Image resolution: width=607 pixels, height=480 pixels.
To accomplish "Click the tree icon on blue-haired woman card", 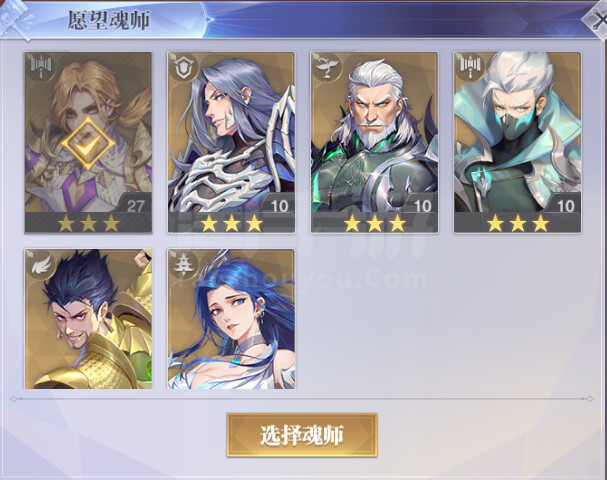I will pyautogui.click(x=183, y=264).
